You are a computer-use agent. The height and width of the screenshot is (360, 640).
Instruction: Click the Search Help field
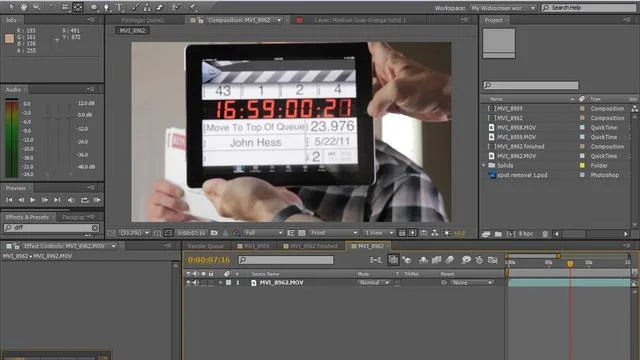pyautogui.click(x=589, y=8)
